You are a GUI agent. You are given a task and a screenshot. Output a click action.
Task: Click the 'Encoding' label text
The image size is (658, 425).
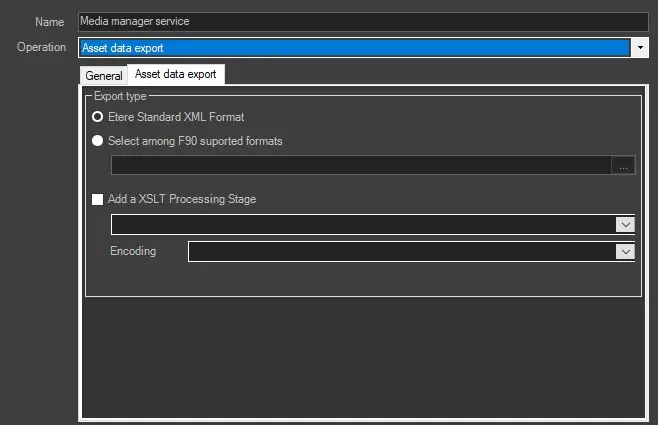tap(133, 251)
